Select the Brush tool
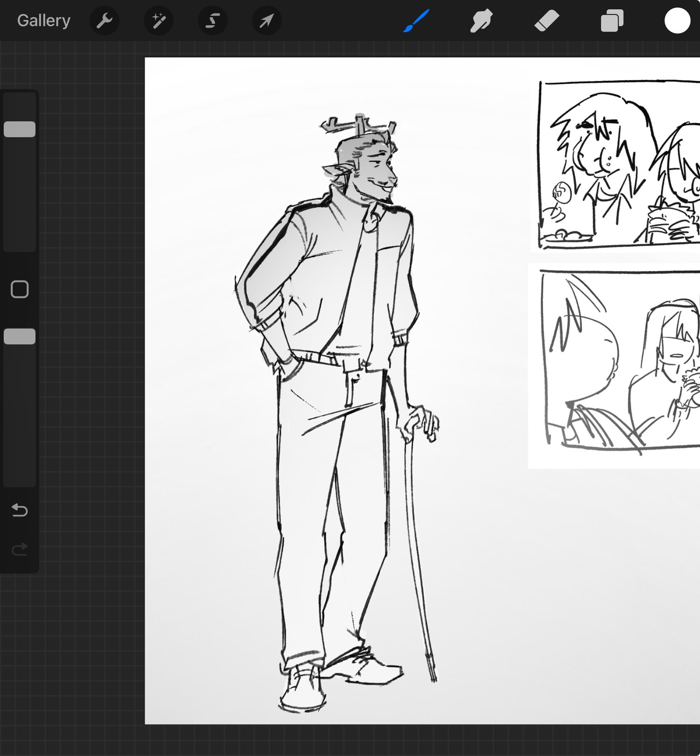This screenshot has height=756, width=700. (x=416, y=21)
